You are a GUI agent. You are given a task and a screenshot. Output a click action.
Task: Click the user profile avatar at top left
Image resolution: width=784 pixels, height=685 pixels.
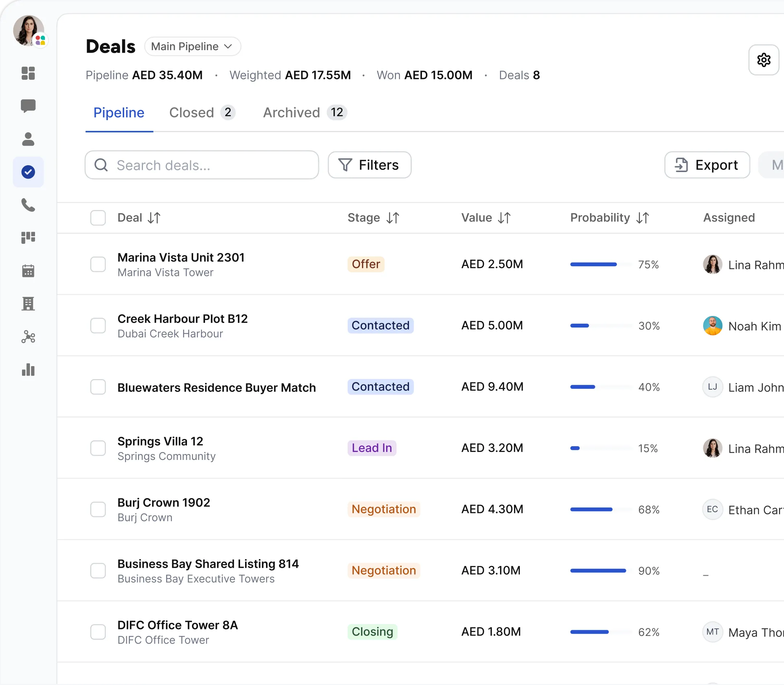tap(29, 31)
